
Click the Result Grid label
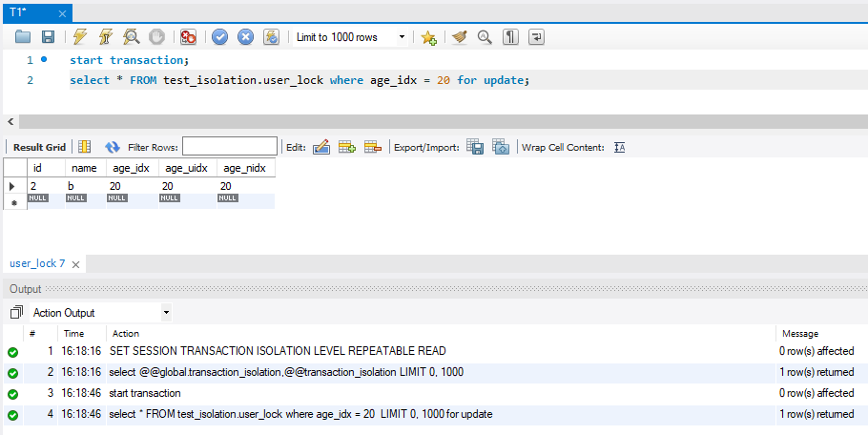click(39, 147)
